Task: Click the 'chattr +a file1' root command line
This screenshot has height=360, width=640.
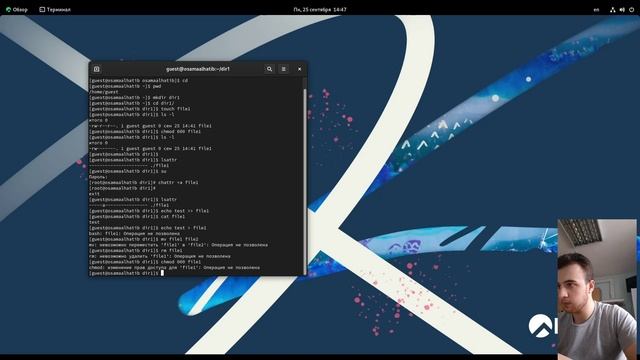Action: tap(144, 182)
